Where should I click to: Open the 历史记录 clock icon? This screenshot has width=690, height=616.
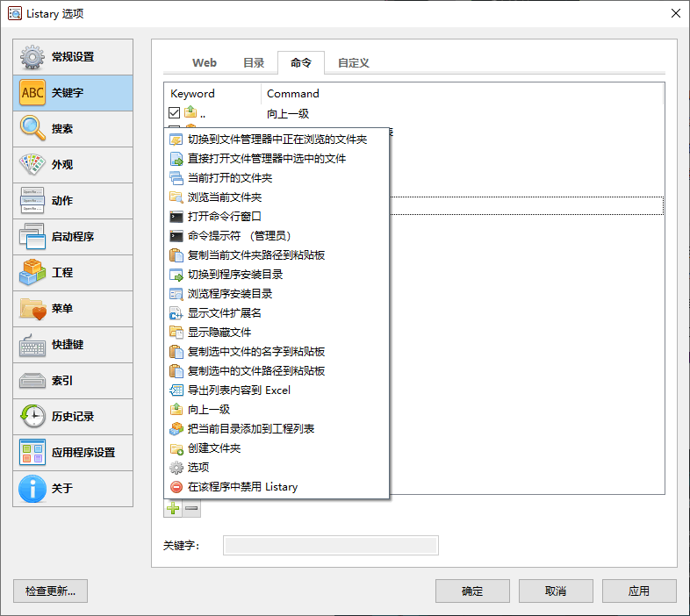coord(32,417)
